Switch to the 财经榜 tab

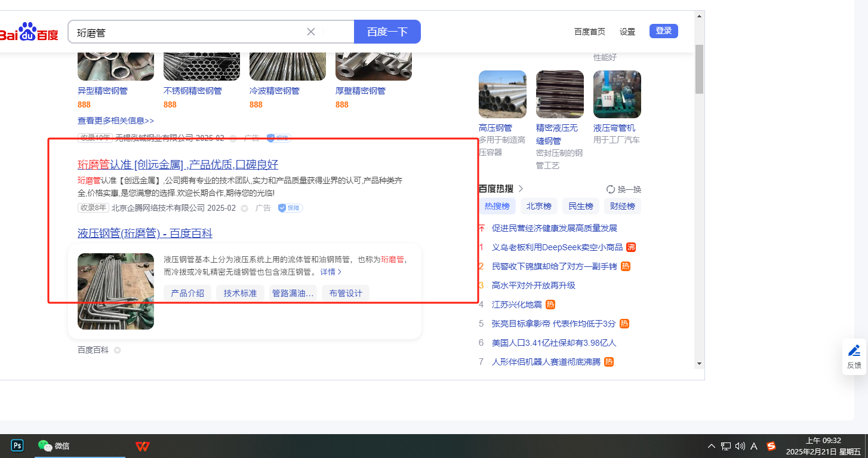point(621,207)
